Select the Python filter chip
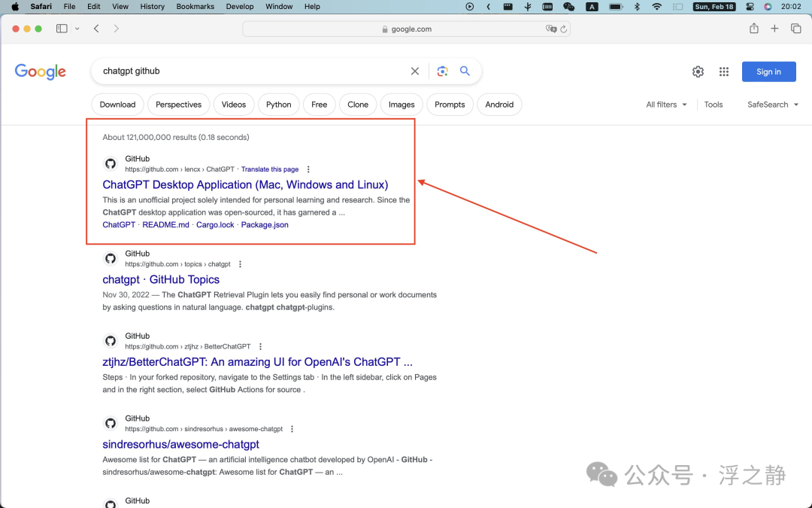Screen dimensions: 812x508 [279, 105]
